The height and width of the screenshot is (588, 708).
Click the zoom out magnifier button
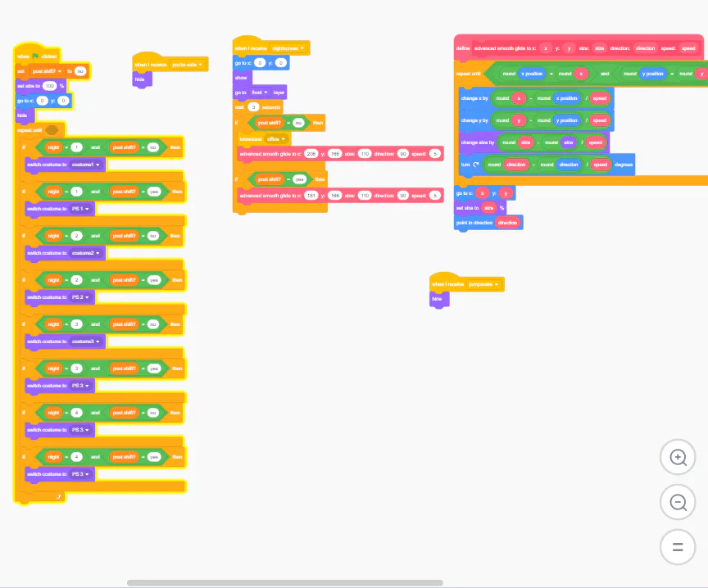pyautogui.click(x=678, y=502)
